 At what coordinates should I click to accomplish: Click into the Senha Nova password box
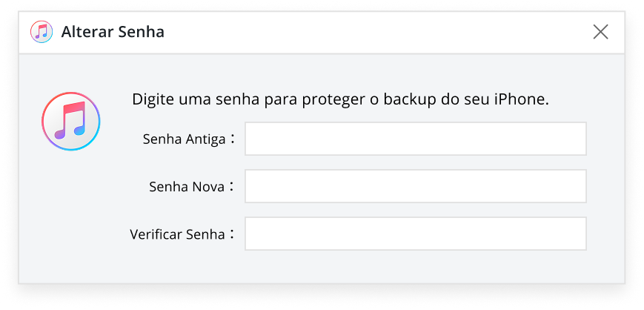coord(415,186)
